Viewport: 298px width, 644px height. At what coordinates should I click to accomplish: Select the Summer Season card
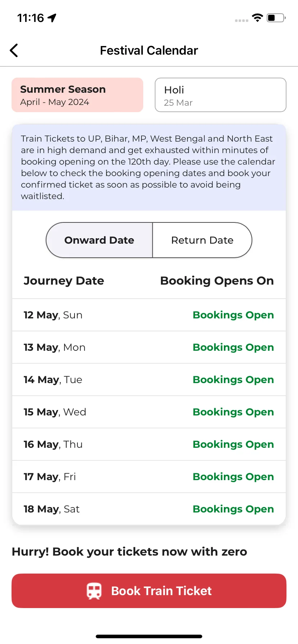pos(77,95)
